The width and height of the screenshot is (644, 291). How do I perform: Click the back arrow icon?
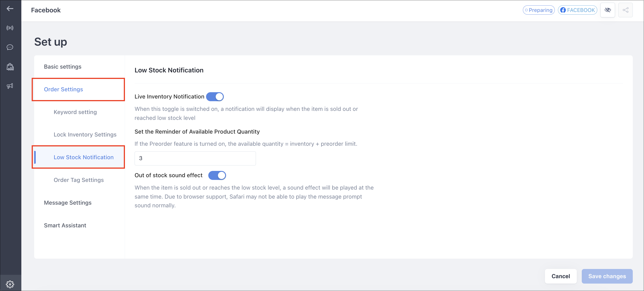coord(10,9)
